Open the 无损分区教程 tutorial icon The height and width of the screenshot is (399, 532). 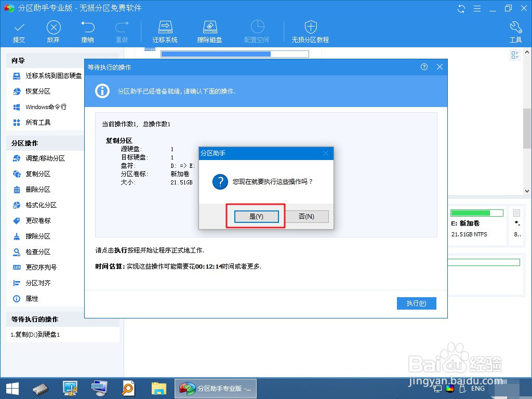311,32
